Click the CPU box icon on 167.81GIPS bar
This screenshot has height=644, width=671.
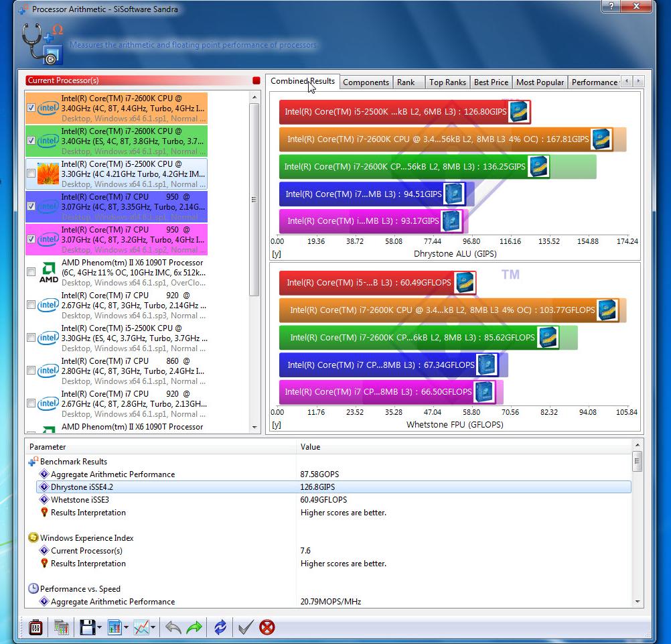(601, 139)
